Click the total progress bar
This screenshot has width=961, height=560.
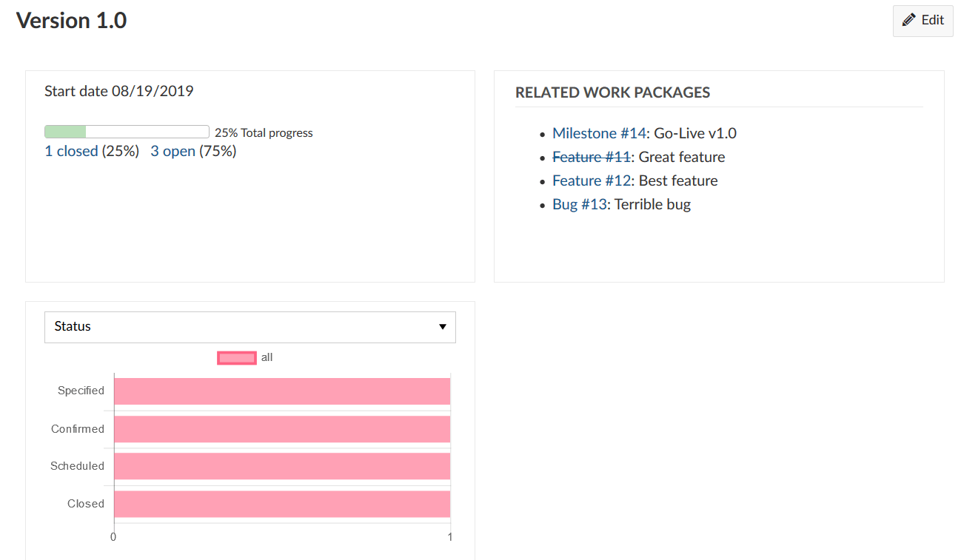click(127, 132)
